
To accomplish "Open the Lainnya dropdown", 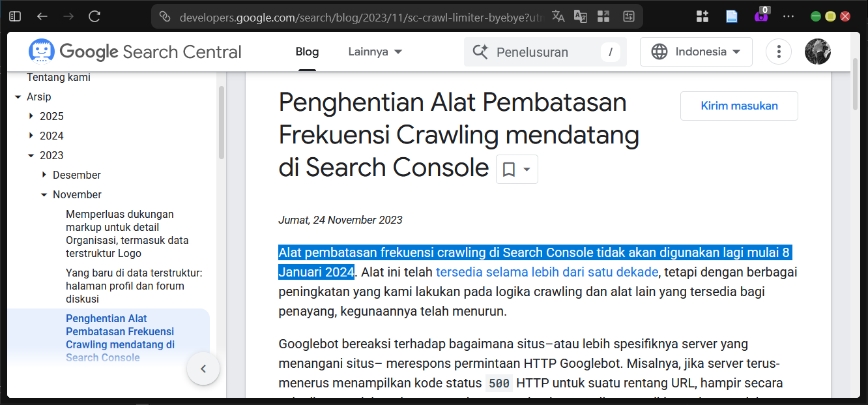I will click(375, 51).
